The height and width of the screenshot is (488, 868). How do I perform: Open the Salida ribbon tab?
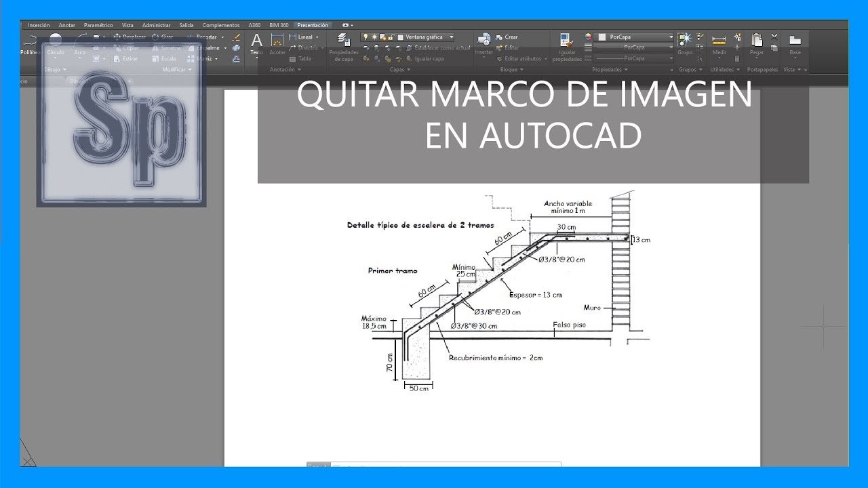coord(186,25)
